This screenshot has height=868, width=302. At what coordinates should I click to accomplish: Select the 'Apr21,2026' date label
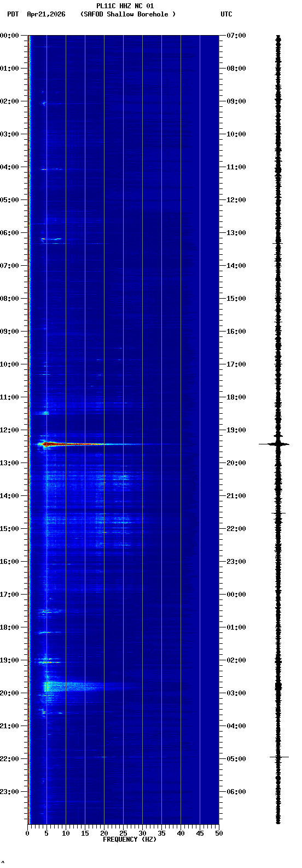click(x=46, y=14)
